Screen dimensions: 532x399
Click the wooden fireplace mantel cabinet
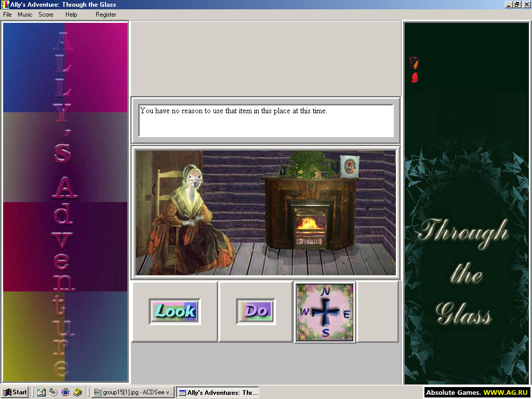[310, 213]
